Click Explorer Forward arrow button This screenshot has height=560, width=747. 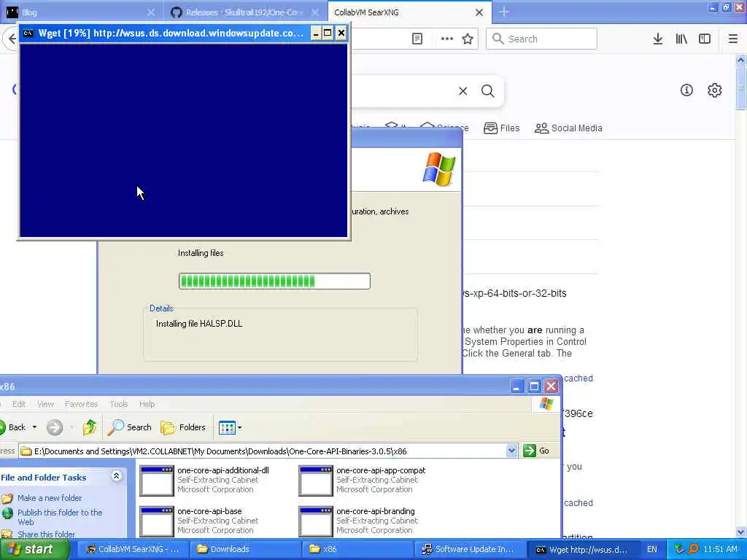pyautogui.click(x=54, y=427)
